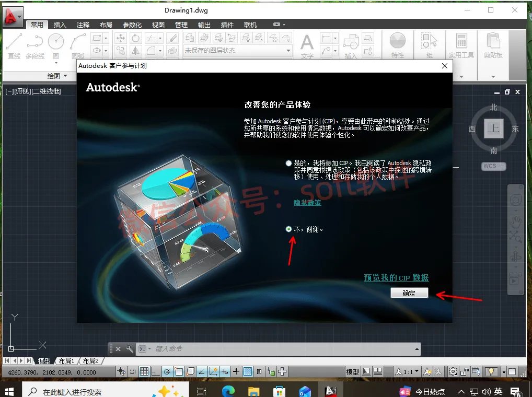Select the 'Yes, I will join CIP' radio button
This screenshot has width=532, height=397.
pyautogui.click(x=288, y=164)
